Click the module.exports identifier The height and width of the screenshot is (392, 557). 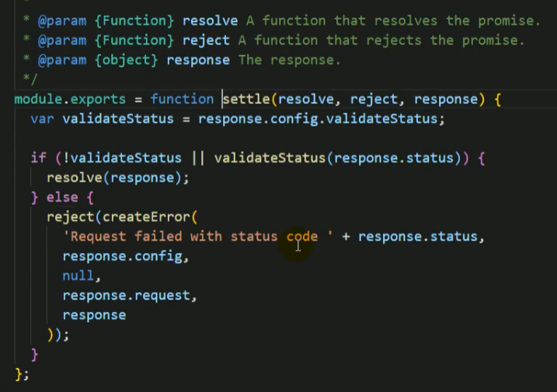(x=70, y=99)
